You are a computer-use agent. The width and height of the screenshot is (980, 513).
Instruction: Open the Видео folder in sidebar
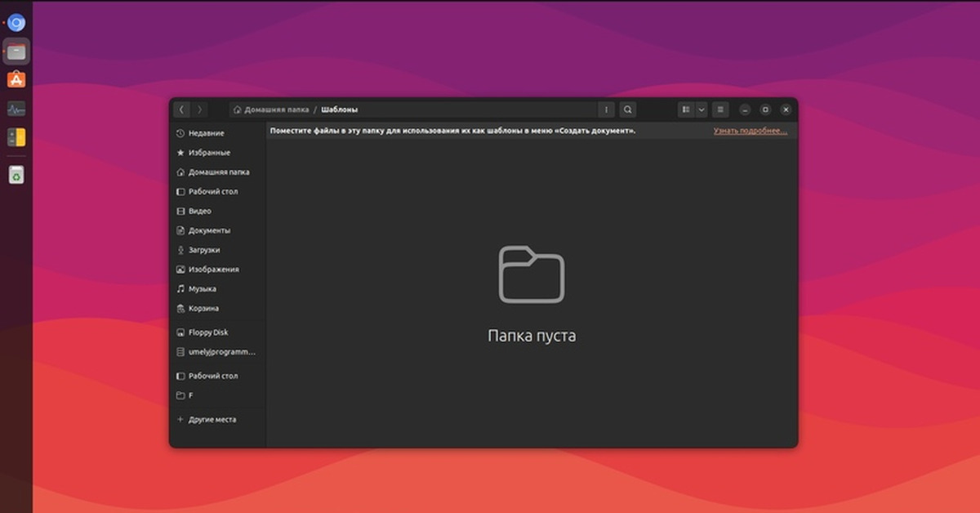pos(199,211)
